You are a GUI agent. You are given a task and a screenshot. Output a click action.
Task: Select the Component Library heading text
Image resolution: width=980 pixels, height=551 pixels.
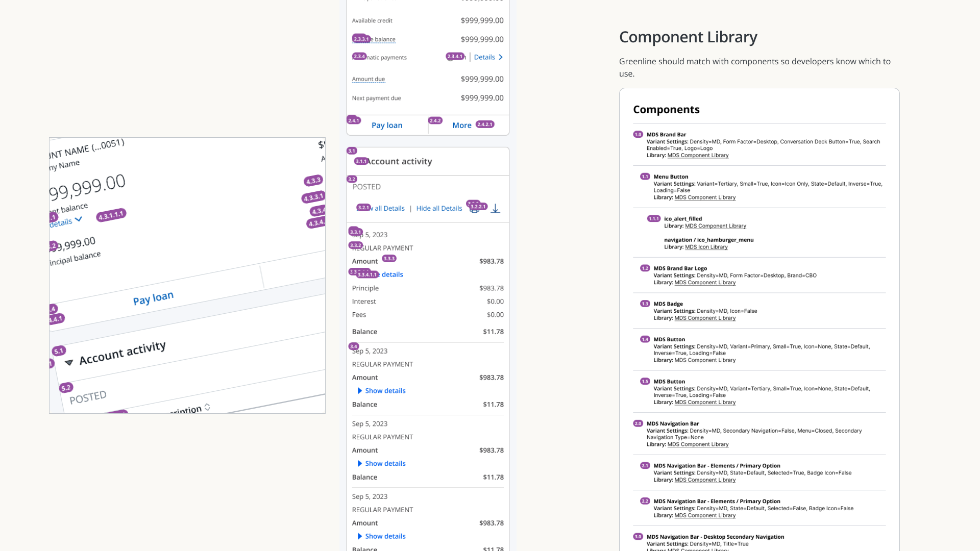(x=688, y=37)
